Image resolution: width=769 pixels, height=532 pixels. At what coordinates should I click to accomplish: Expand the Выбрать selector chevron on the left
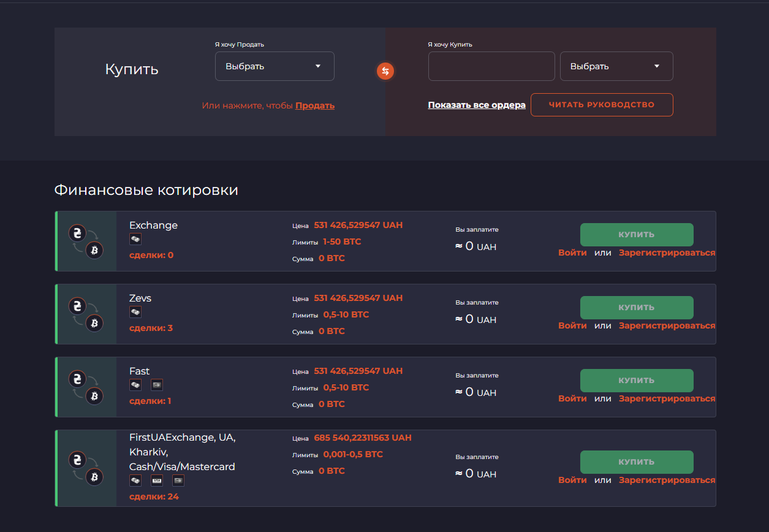pos(319,66)
